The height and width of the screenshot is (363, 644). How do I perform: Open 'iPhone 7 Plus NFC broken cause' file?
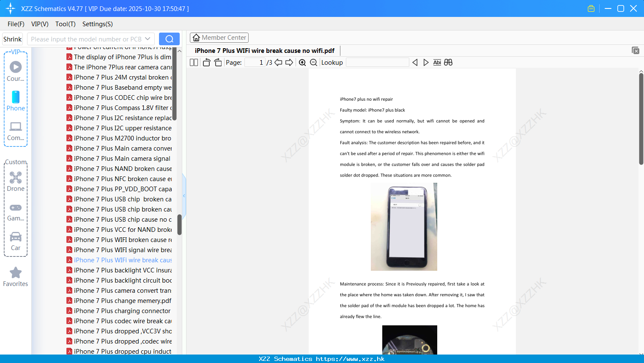[x=119, y=179]
